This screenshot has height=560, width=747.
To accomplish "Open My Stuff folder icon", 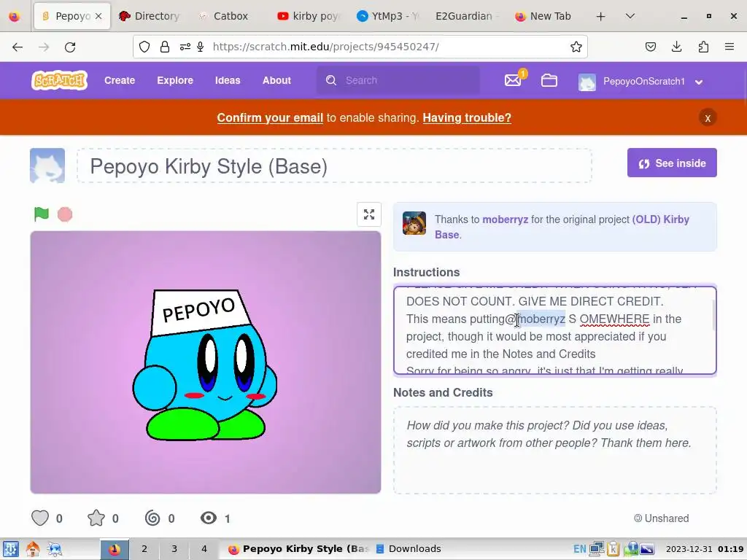I will pyautogui.click(x=549, y=80).
